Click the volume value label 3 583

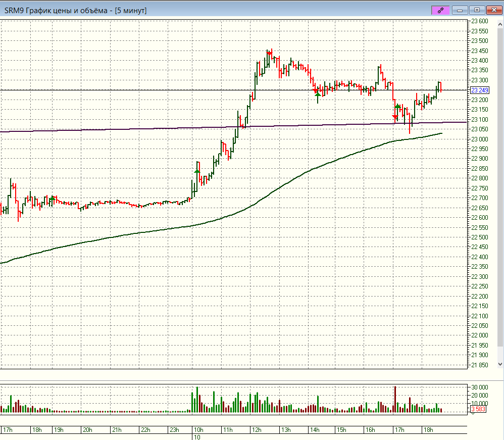pos(478,409)
